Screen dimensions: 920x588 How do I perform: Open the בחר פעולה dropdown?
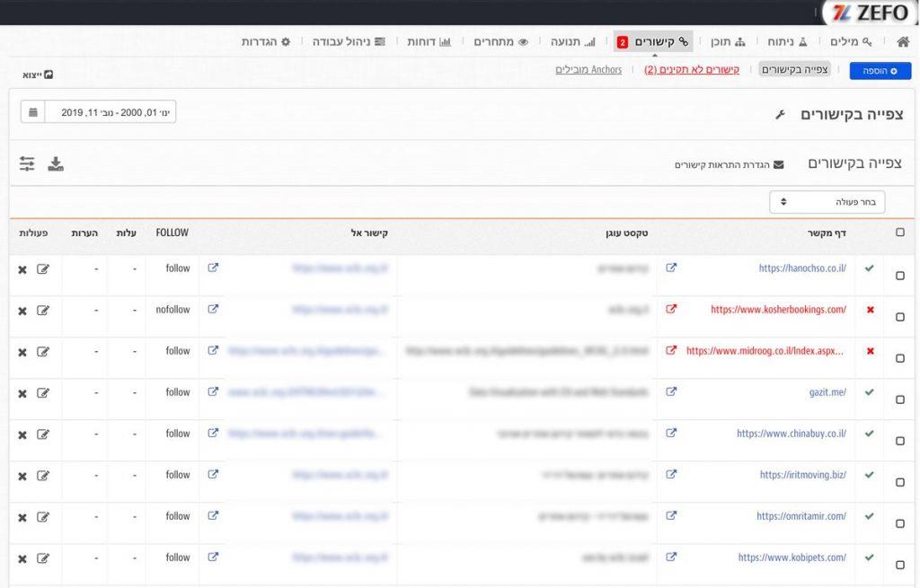[x=827, y=202]
